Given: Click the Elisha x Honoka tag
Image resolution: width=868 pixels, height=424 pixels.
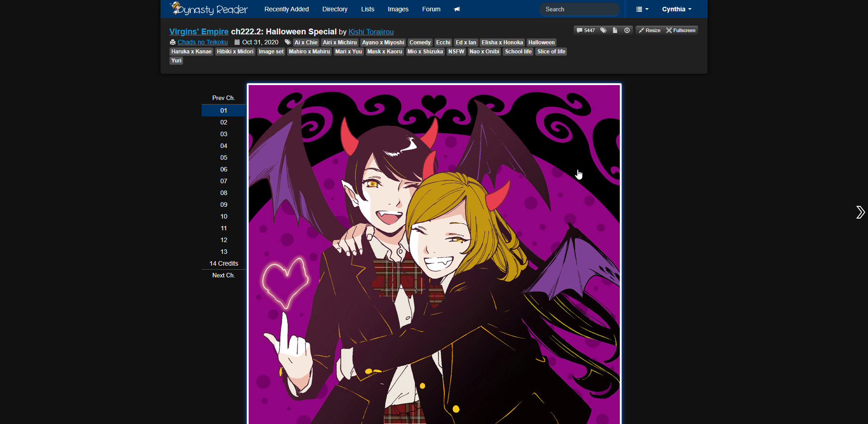Looking at the screenshot, I should 502,43.
